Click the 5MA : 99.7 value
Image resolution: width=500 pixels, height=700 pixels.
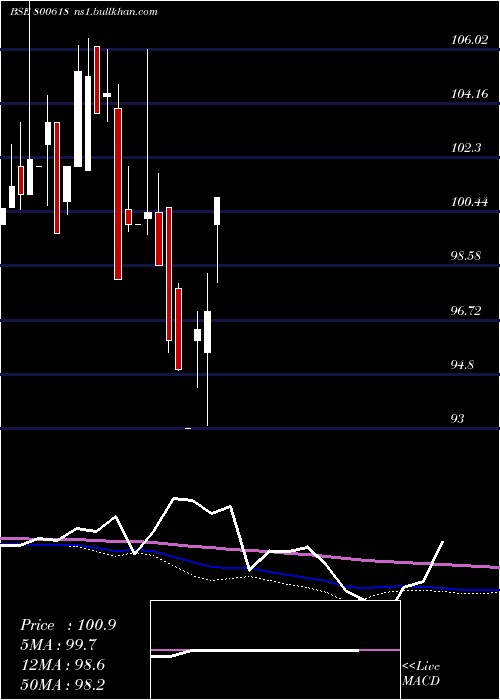point(58,645)
